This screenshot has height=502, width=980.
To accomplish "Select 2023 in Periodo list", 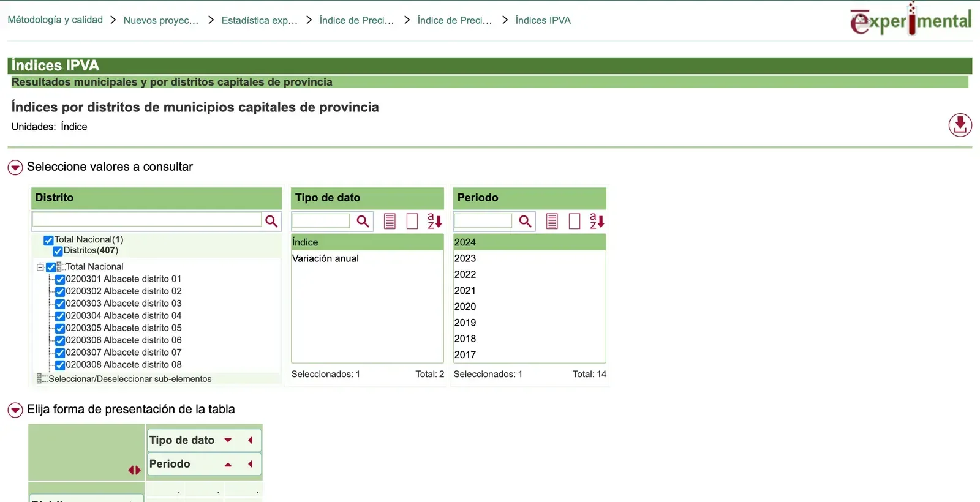I will click(529, 258).
